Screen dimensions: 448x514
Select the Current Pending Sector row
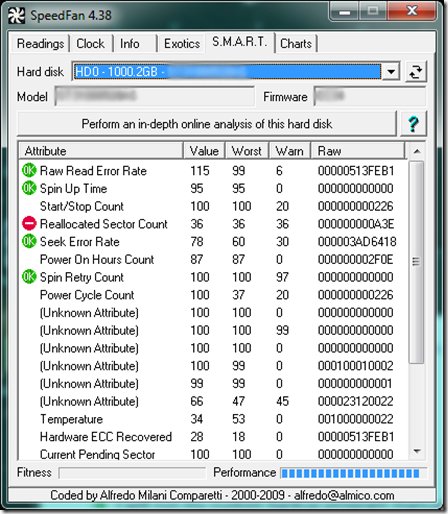click(x=213, y=454)
